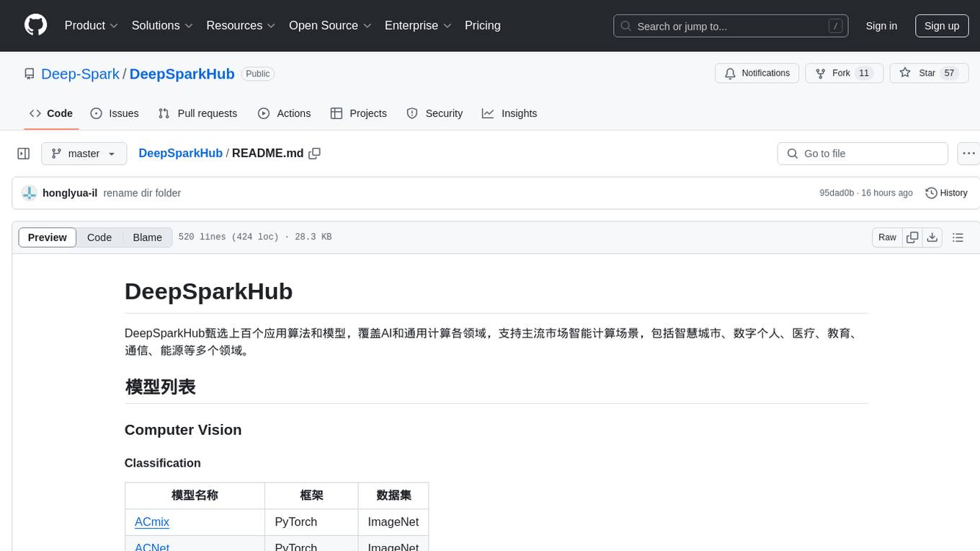Switch to Preview view
The width and height of the screenshot is (980, 551).
point(48,237)
